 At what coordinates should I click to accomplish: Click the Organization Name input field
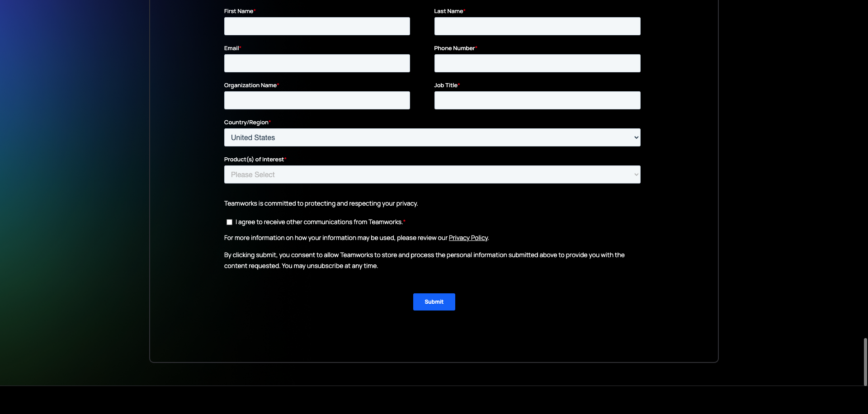coord(316,100)
